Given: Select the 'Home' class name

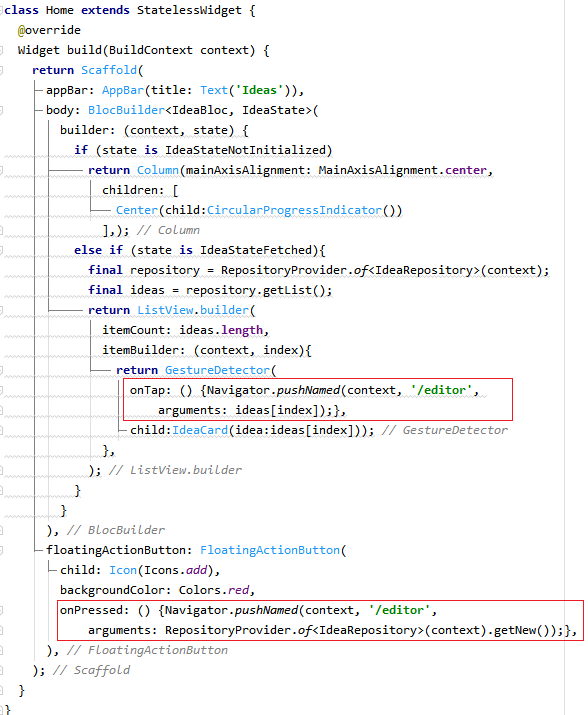Looking at the screenshot, I should [60, 10].
